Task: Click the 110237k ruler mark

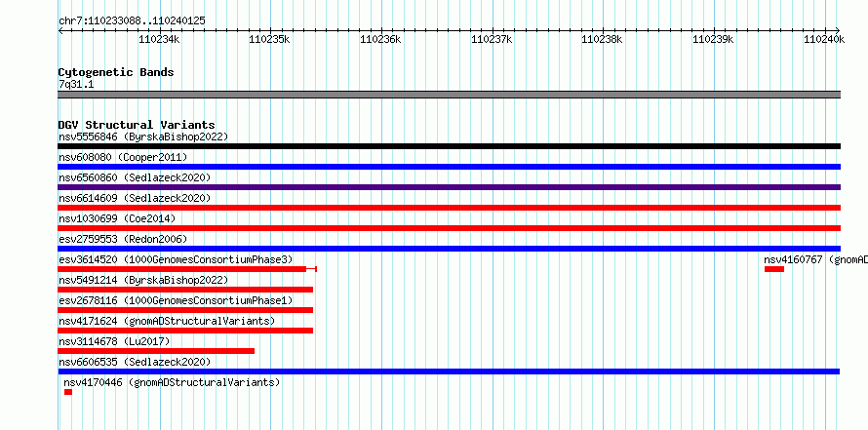Action: pos(492,39)
